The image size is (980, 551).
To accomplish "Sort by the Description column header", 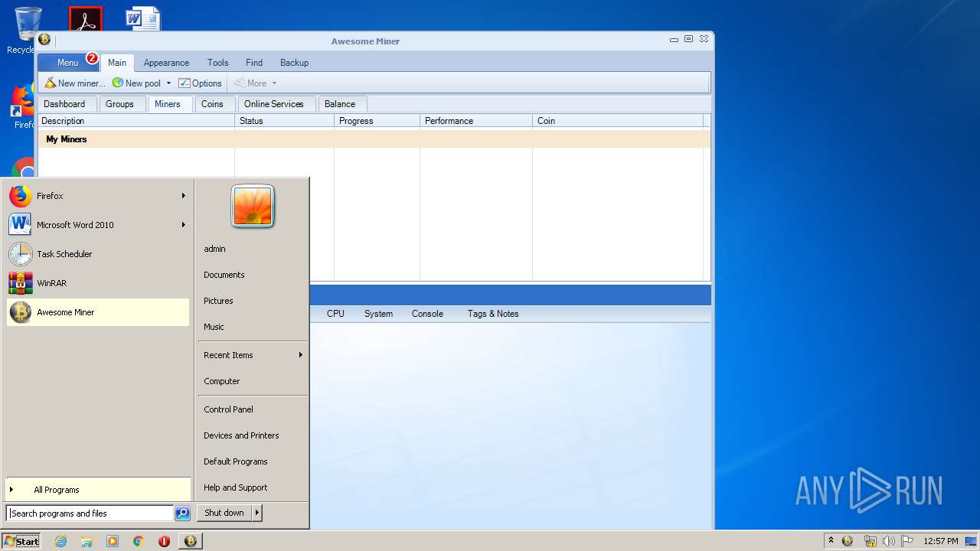I will (x=136, y=121).
